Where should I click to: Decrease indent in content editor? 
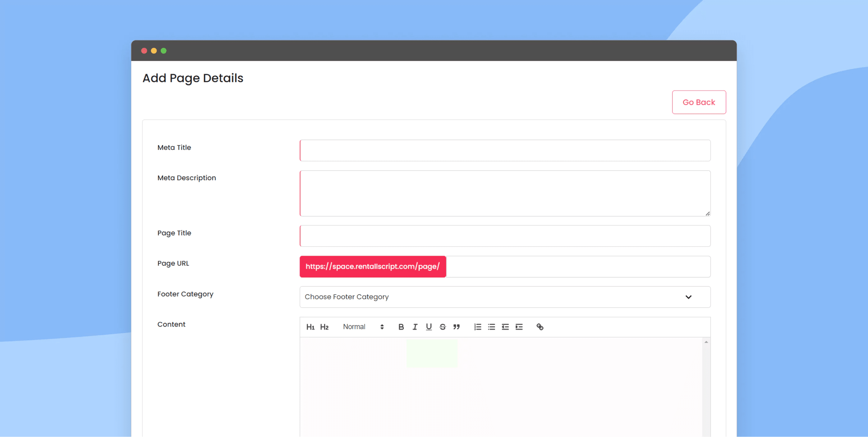(505, 327)
